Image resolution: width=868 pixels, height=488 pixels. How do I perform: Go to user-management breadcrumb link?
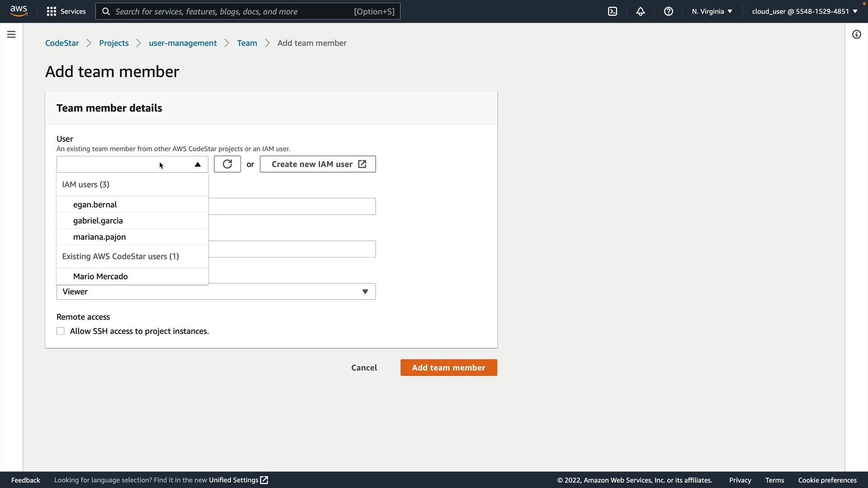(x=183, y=43)
